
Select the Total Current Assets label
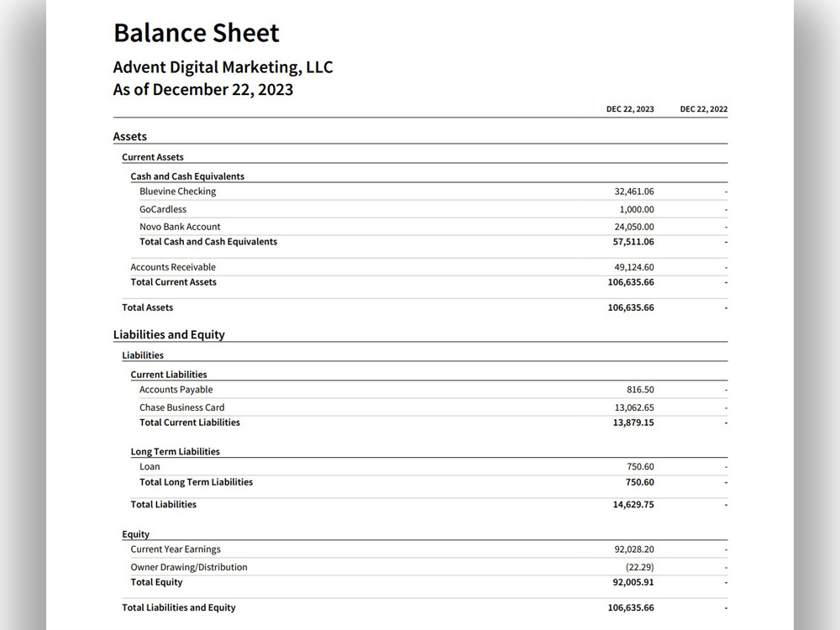click(174, 281)
